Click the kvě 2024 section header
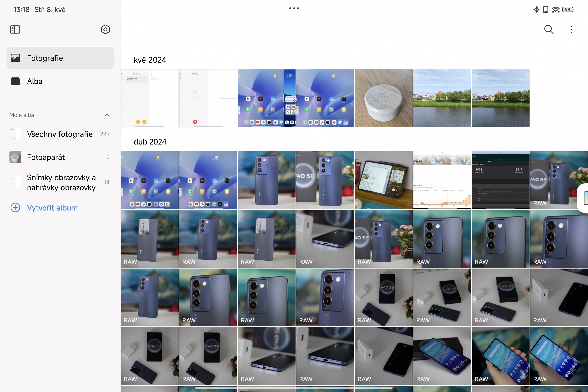The image size is (588, 392). tap(150, 60)
